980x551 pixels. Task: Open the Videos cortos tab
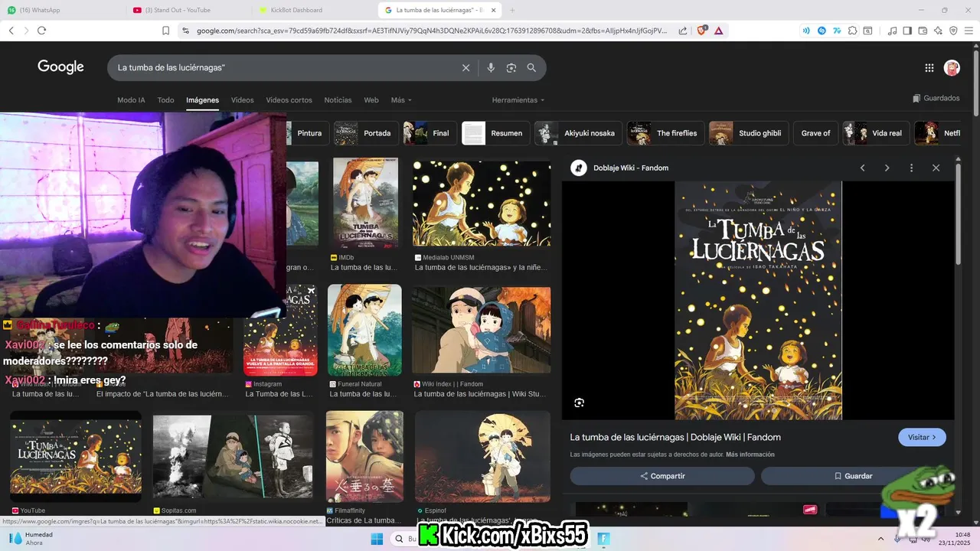tap(289, 100)
